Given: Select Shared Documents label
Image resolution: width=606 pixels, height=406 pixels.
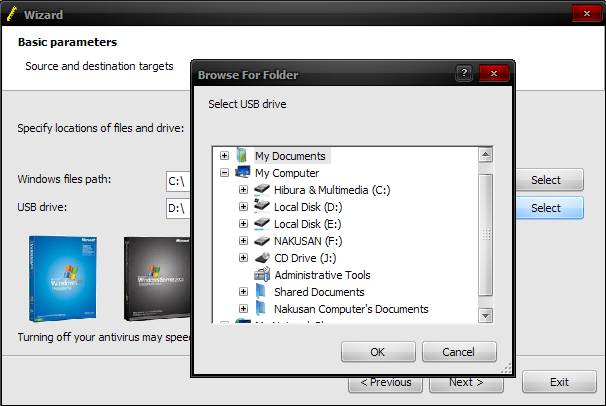Looking at the screenshot, I should point(319,292).
